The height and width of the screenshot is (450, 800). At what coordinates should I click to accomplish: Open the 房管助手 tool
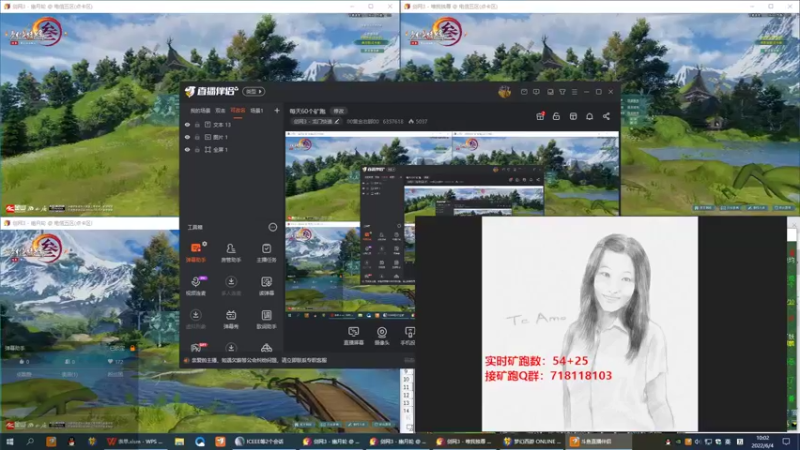231,253
